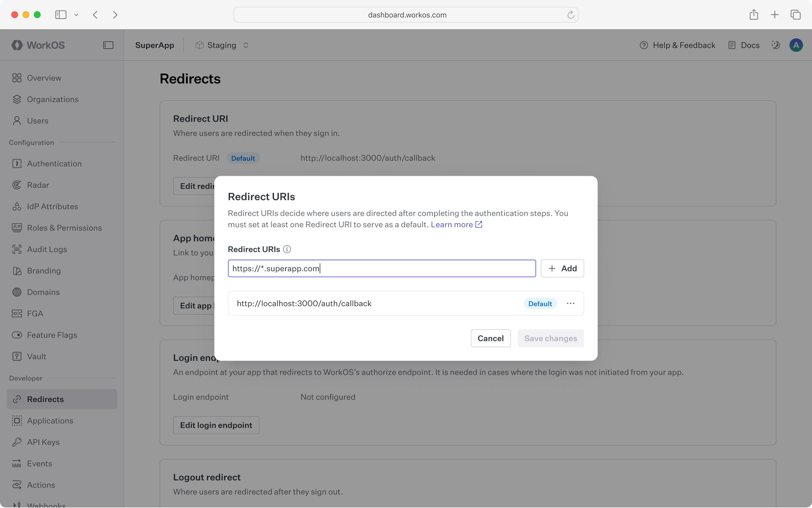The width and height of the screenshot is (812, 508).
Task: Open Safari sidebar options chevron
Action: 76,15
